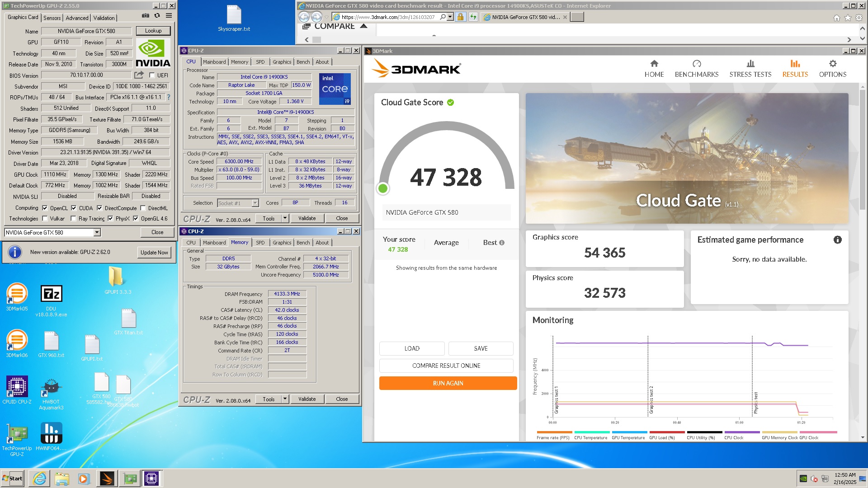The height and width of the screenshot is (488, 868).
Task: Click COMPARE RESULT ONLINE button
Action: (446, 366)
